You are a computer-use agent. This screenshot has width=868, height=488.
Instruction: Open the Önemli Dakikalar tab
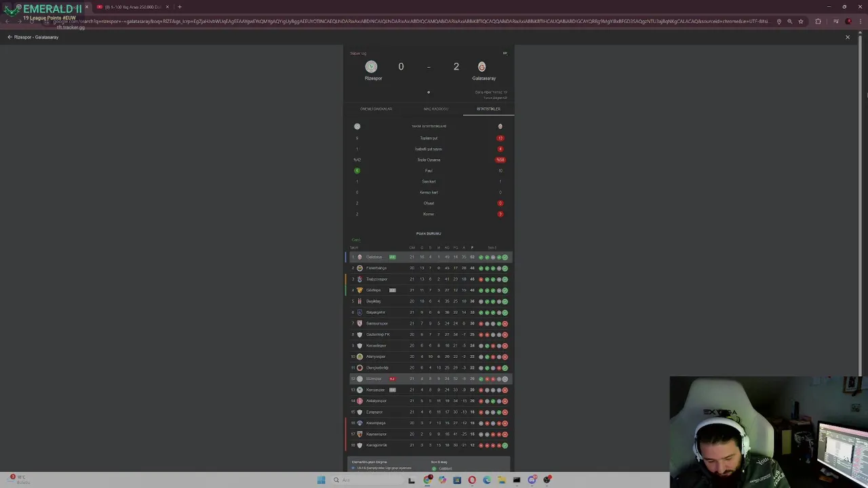(x=376, y=109)
